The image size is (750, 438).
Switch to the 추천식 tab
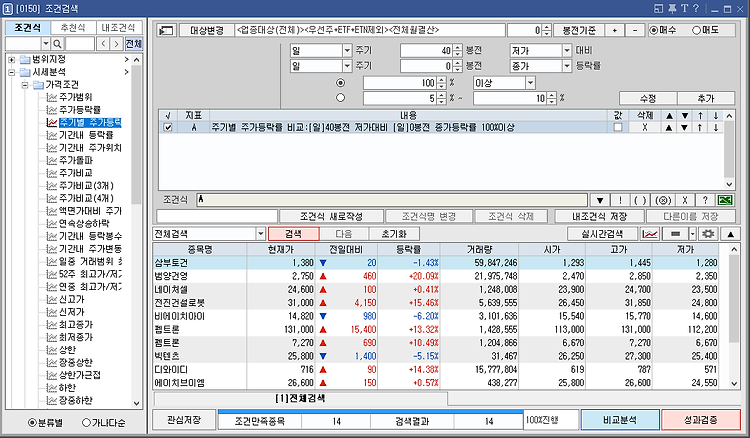(73, 28)
